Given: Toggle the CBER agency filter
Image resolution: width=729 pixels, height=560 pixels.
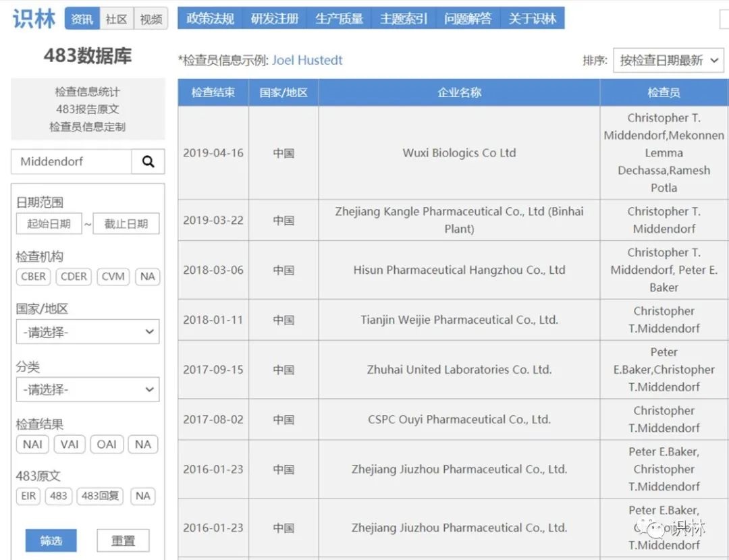Looking at the screenshot, I should point(34,277).
